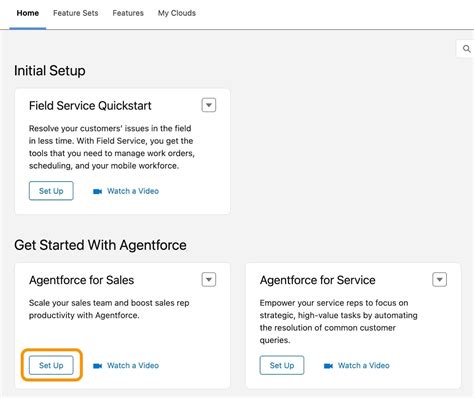Open the Field Service Quickstart card dropdown
Viewport: 474px width, 398px height.
click(x=209, y=105)
